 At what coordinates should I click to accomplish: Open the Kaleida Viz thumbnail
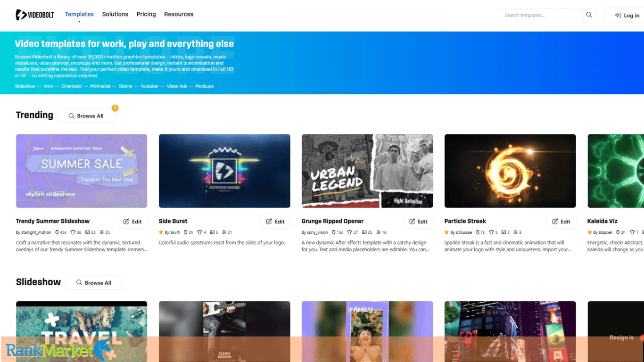pos(616,171)
